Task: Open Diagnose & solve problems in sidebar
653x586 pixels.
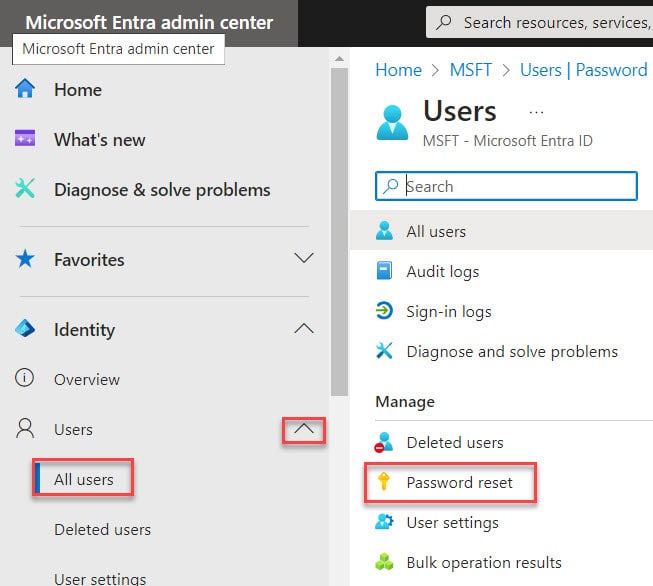Action: tap(164, 189)
